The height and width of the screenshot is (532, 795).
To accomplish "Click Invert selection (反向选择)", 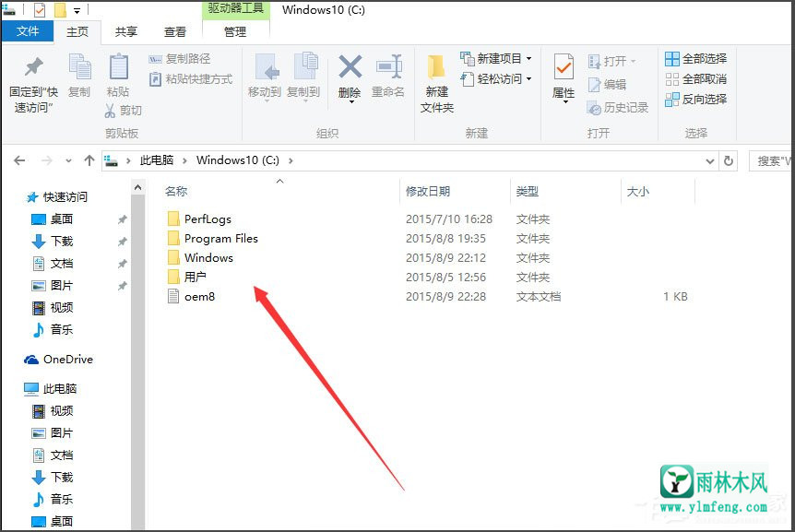I will click(695, 100).
